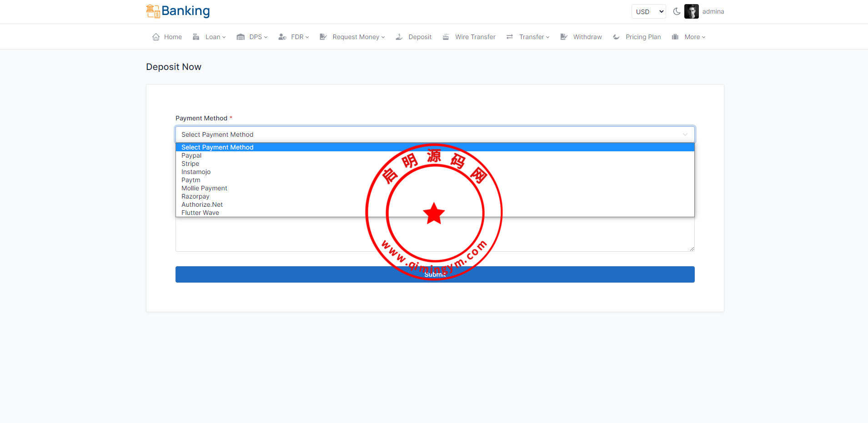Click the Wire Transfer icon
868x423 pixels.
(x=446, y=37)
